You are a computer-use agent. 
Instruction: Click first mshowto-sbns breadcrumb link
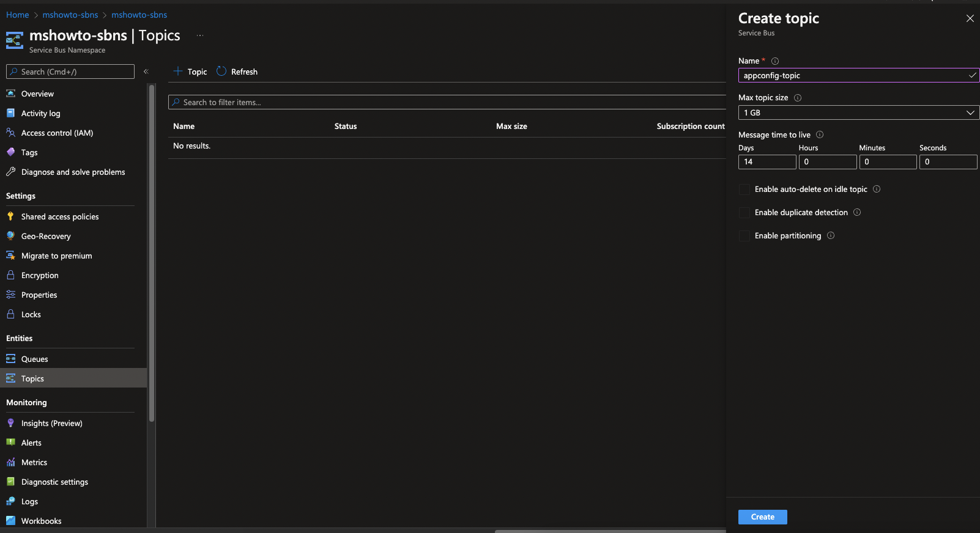[x=70, y=15]
